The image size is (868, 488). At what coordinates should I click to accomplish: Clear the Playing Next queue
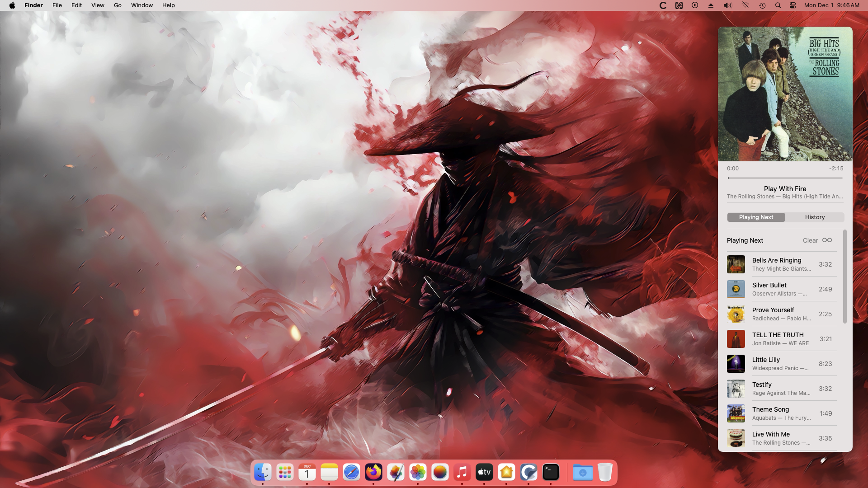(x=810, y=240)
